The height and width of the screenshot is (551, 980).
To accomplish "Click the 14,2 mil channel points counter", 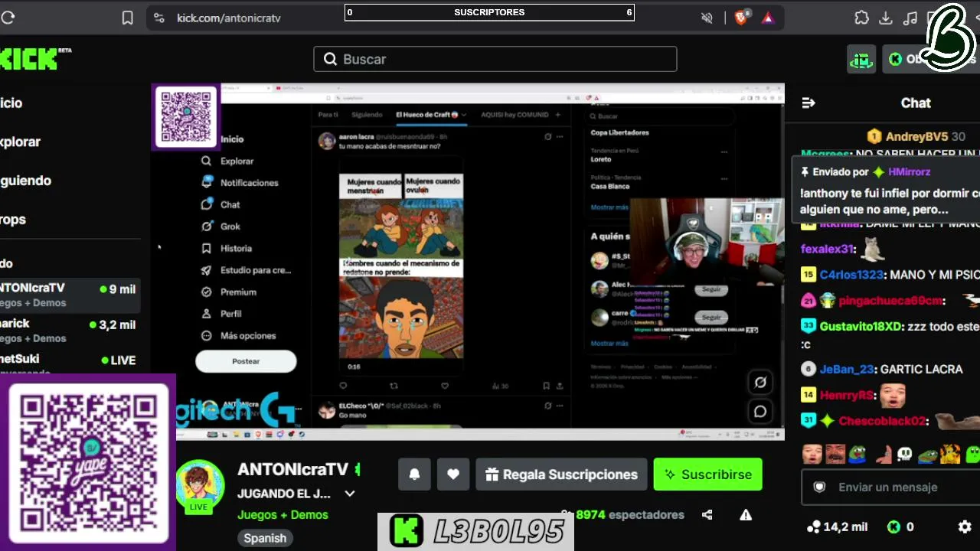I will (837, 527).
